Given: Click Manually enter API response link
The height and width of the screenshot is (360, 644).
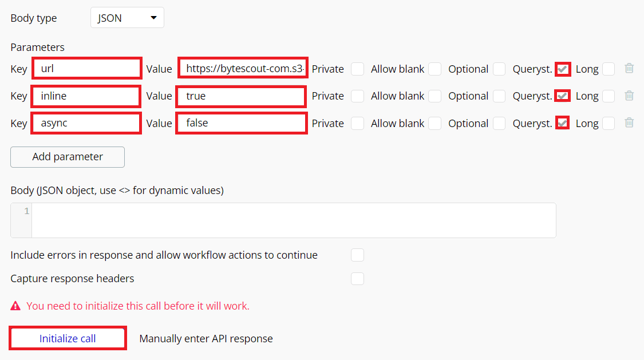Looking at the screenshot, I should (x=206, y=339).
